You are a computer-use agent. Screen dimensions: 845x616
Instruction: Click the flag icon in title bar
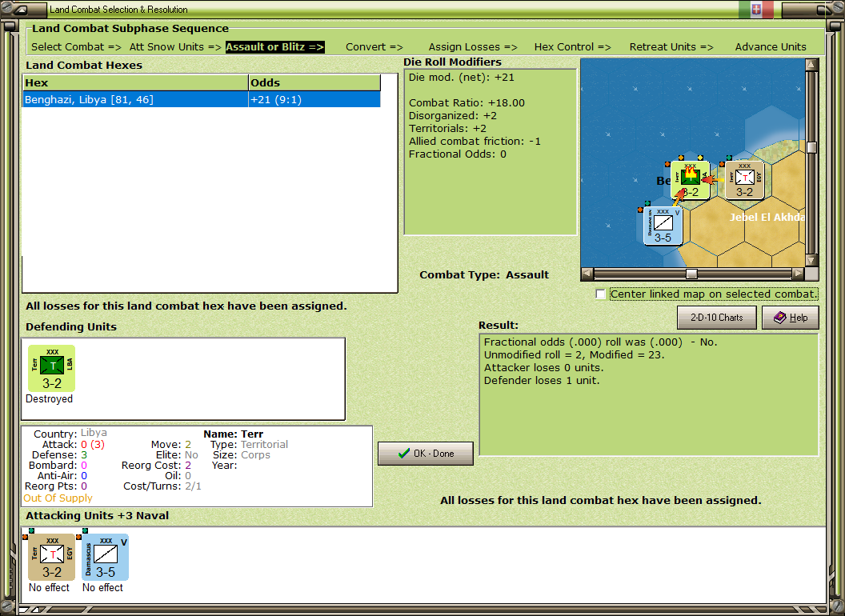coord(756,9)
